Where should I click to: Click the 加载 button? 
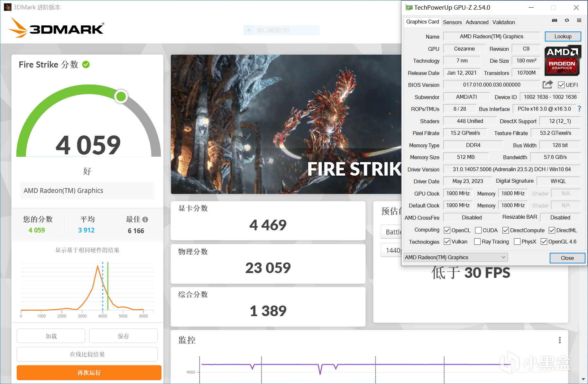pyautogui.click(x=51, y=336)
